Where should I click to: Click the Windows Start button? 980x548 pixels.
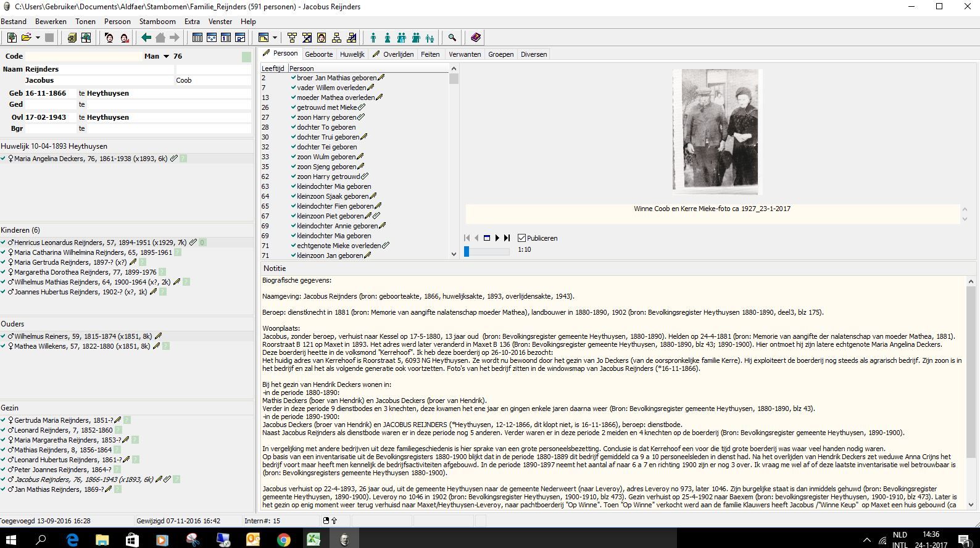(11, 540)
